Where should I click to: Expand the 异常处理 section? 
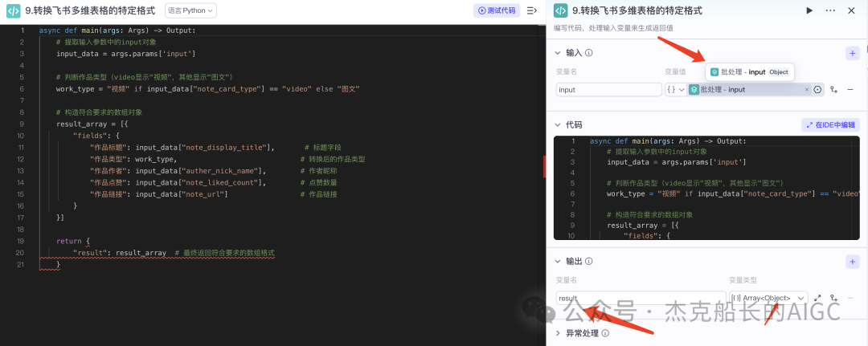click(x=558, y=333)
